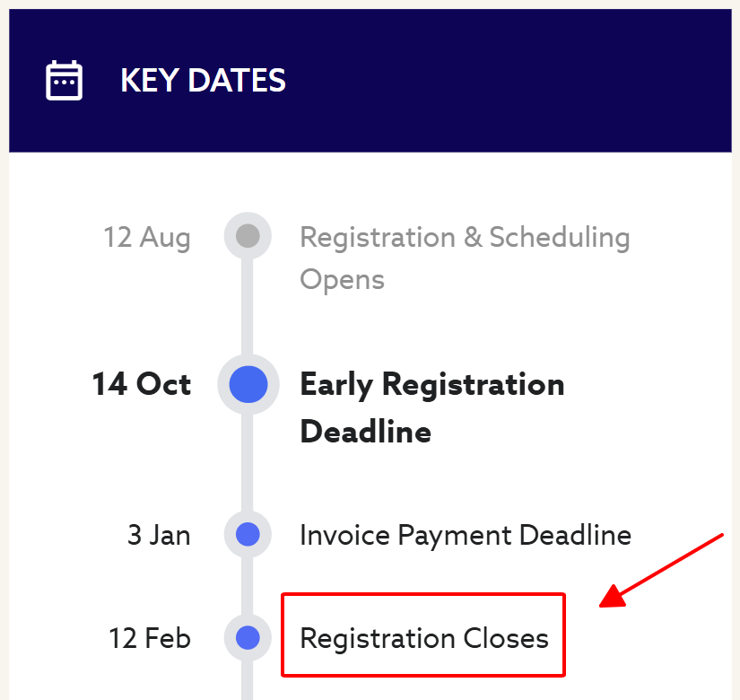The height and width of the screenshot is (700, 740).
Task: Select the large blue 14 Oct marker
Action: coord(248,384)
